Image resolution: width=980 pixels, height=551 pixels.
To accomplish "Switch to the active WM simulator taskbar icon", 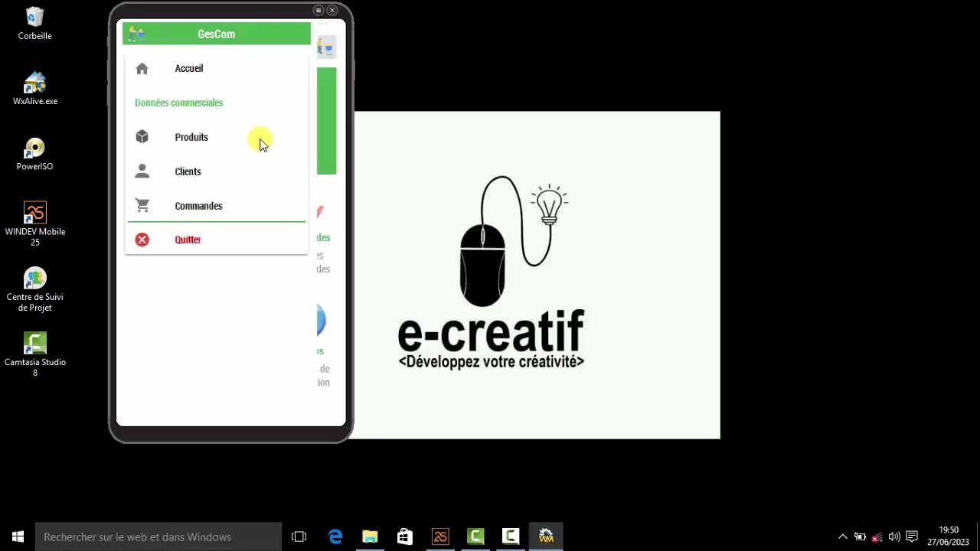I will pos(546,536).
